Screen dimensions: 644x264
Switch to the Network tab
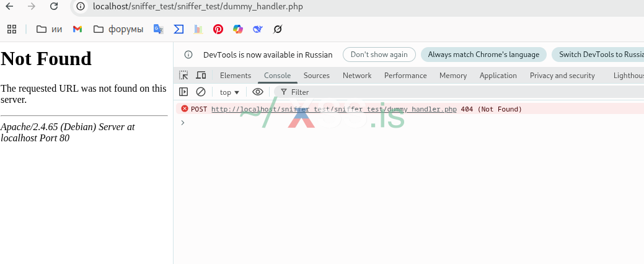[357, 76]
